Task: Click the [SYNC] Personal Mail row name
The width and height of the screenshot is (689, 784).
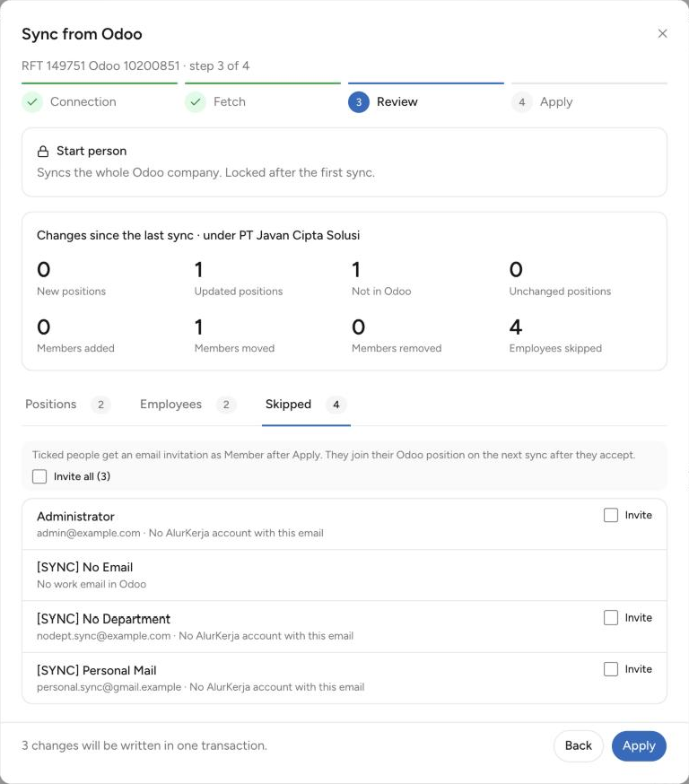Action: (x=97, y=670)
